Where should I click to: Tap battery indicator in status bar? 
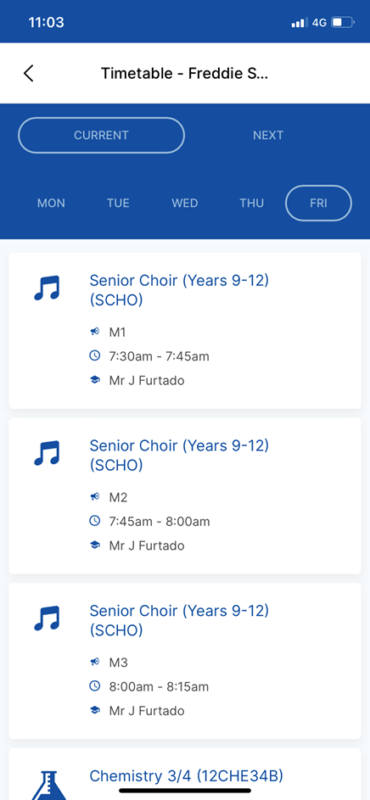click(x=342, y=22)
